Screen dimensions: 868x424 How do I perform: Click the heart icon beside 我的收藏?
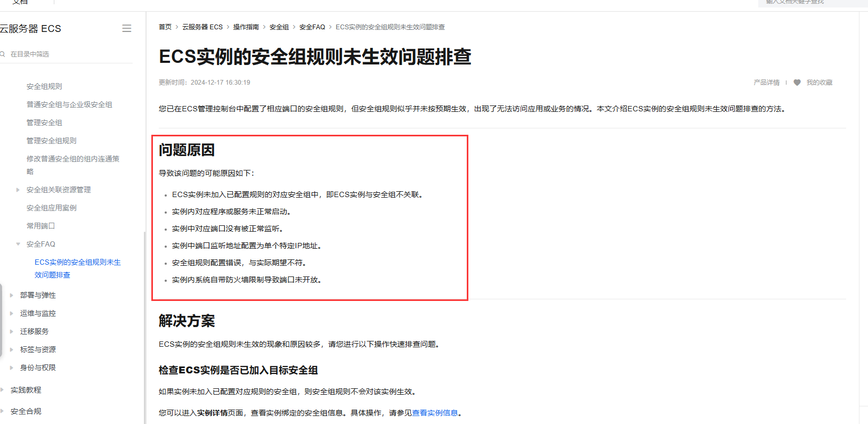pos(797,83)
